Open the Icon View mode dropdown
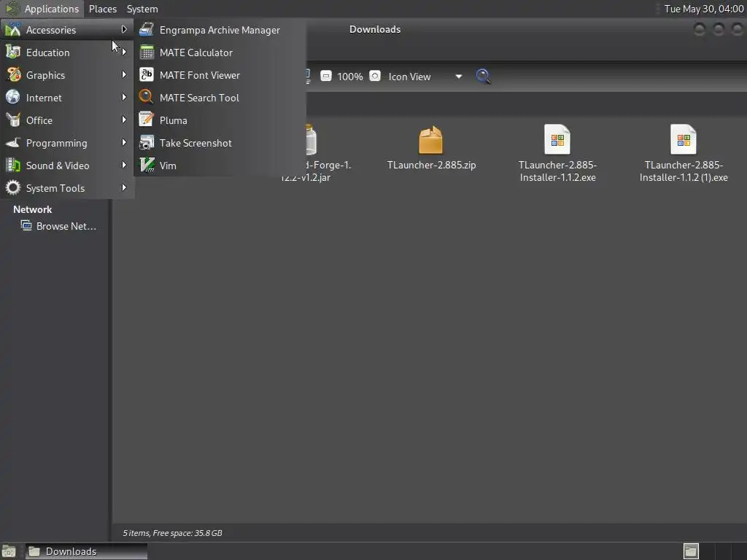The image size is (747, 560). pyautogui.click(x=425, y=77)
